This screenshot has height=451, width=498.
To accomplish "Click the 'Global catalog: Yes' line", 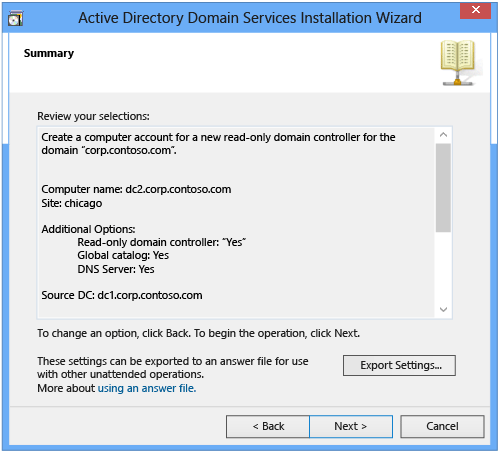I will [123, 255].
